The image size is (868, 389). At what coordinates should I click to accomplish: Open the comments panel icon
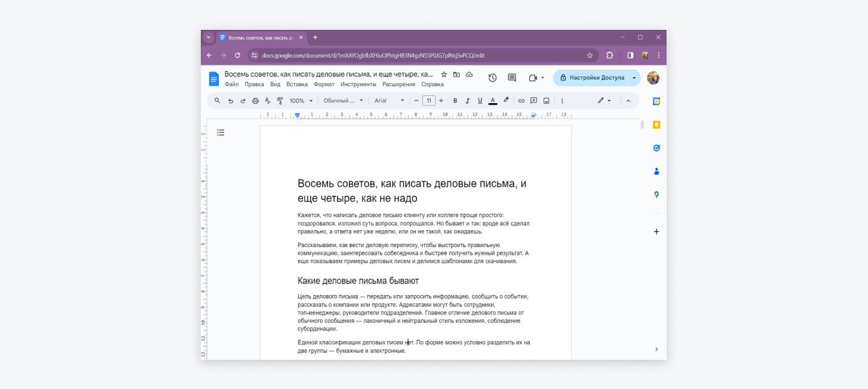(512, 78)
